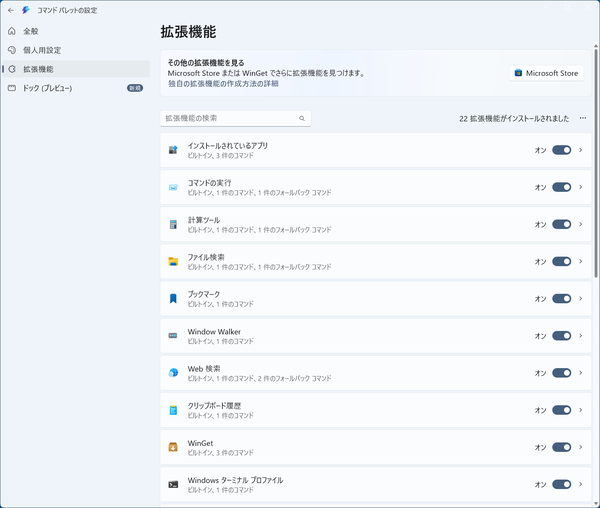Click the クリップボード履歴 clipboard icon

point(173,410)
